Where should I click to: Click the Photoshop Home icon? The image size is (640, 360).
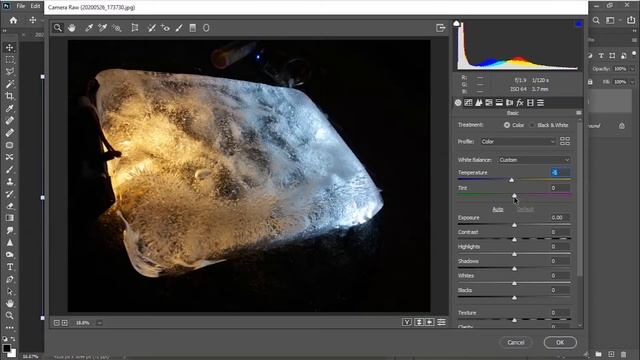tap(13, 20)
